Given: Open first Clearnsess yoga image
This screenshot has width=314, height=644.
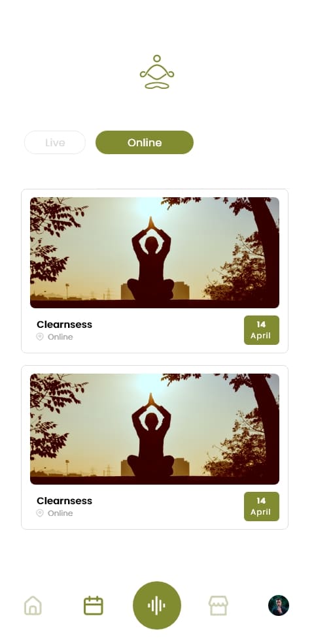Looking at the screenshot, I should 155,253.
